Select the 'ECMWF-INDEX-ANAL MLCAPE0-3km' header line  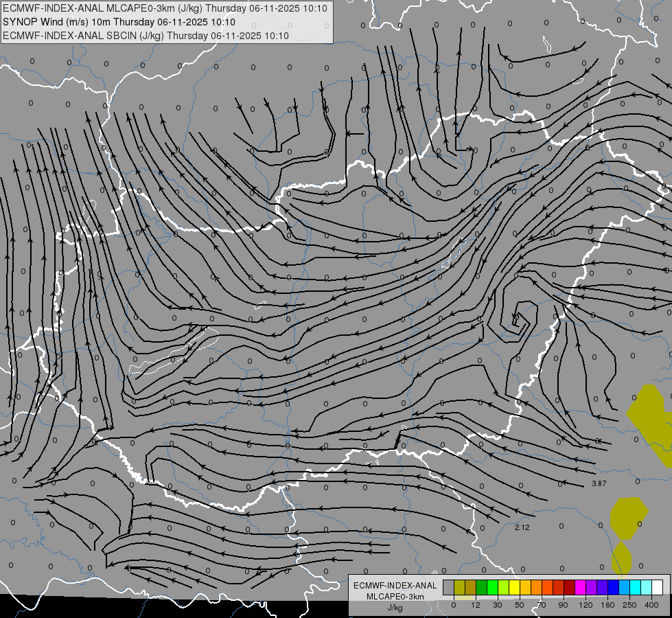(165, 8)
